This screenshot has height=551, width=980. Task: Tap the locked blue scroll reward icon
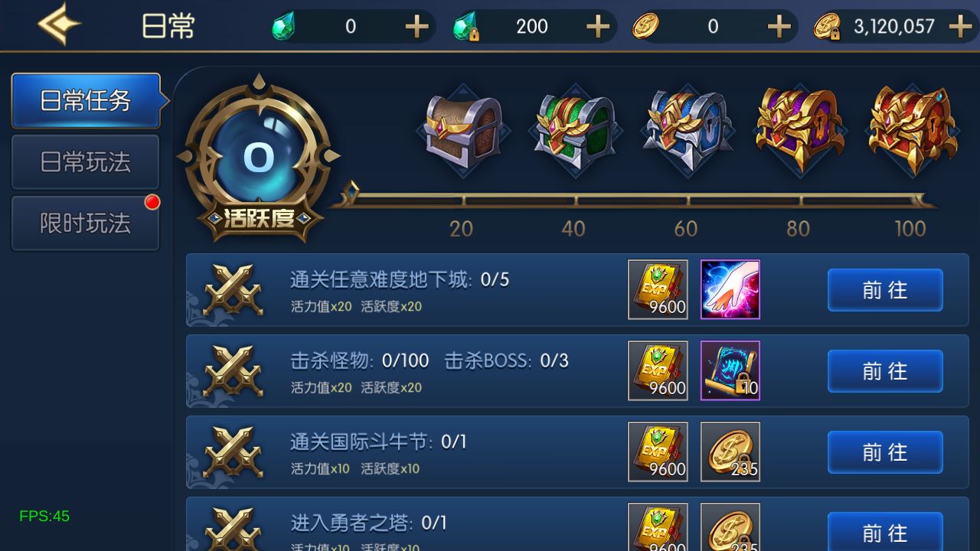730,370
